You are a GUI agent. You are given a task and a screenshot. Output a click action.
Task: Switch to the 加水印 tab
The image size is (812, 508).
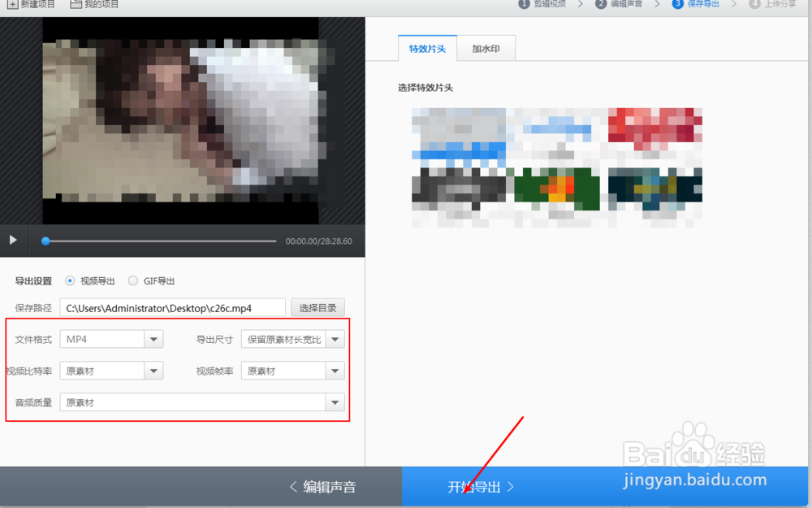tap(486, 49)
